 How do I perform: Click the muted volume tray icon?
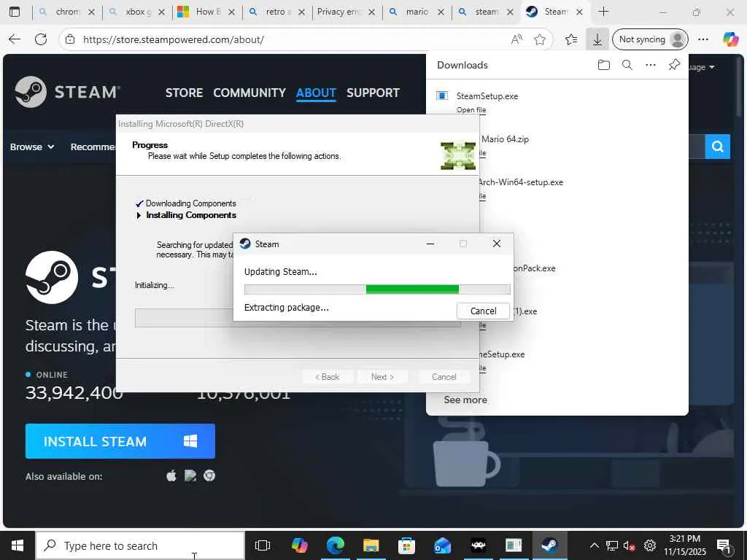tap(629, 545)
